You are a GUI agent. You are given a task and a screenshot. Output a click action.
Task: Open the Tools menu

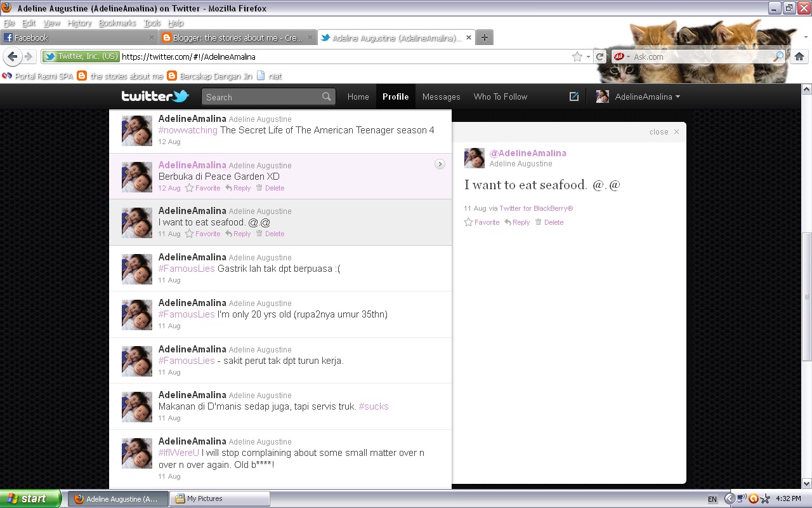click(x=152, y=23)
